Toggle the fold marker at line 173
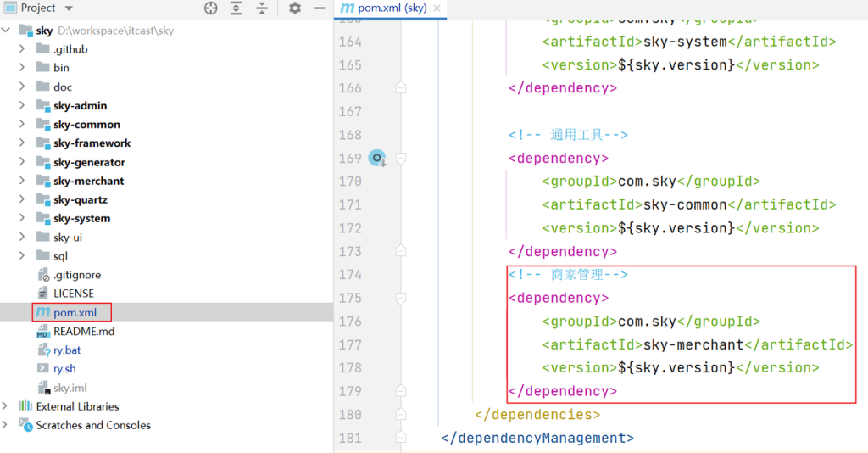 pos(402,252)
